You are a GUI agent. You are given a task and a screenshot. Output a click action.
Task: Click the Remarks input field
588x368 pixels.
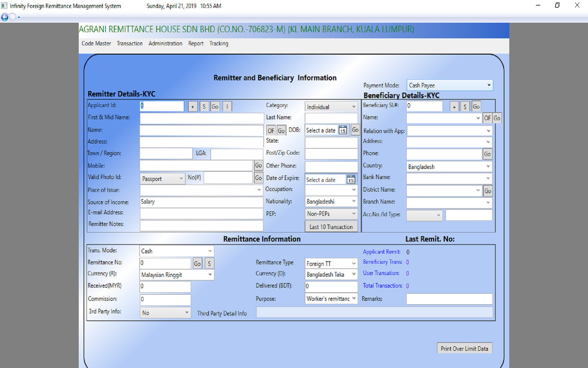pyautogui.click(x=449, y=299)
